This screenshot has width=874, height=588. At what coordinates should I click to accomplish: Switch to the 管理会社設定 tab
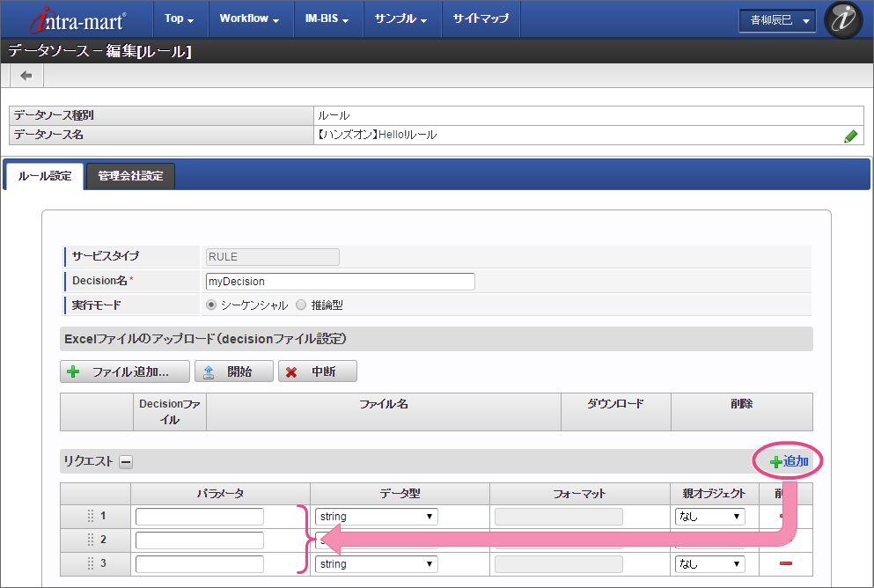click(130, 176)
